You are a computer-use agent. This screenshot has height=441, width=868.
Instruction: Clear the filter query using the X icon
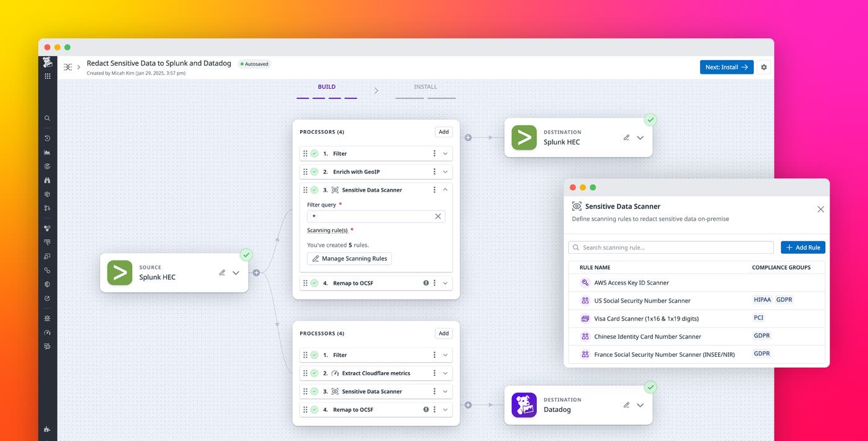pos(437,216)
